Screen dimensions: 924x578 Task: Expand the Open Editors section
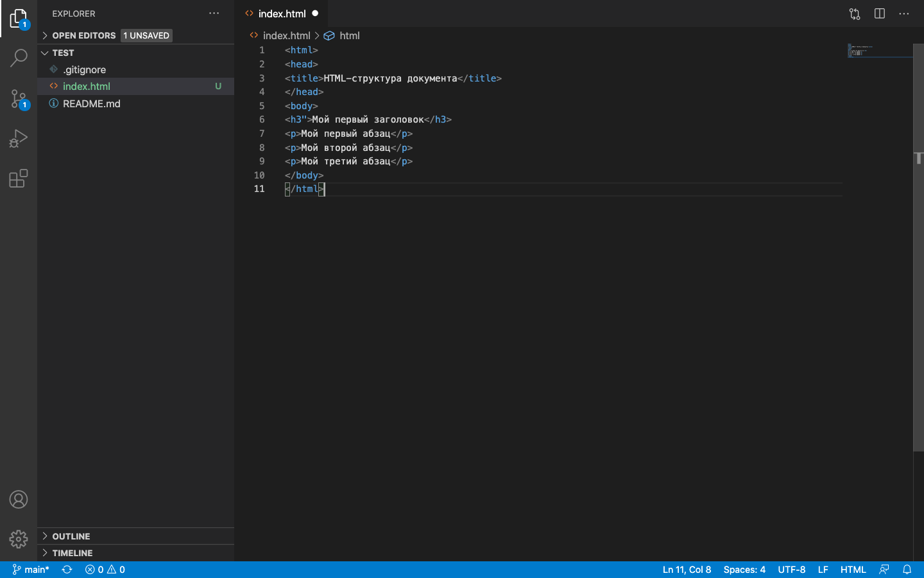coord(83,35)
